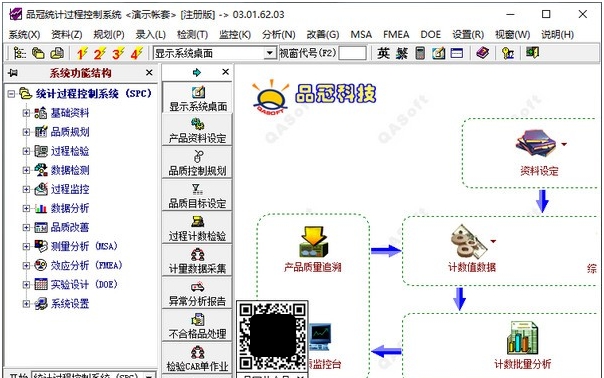The image size is (604, 378).
Task: Click the key password toolbar icon
Action: pos(508,53)
